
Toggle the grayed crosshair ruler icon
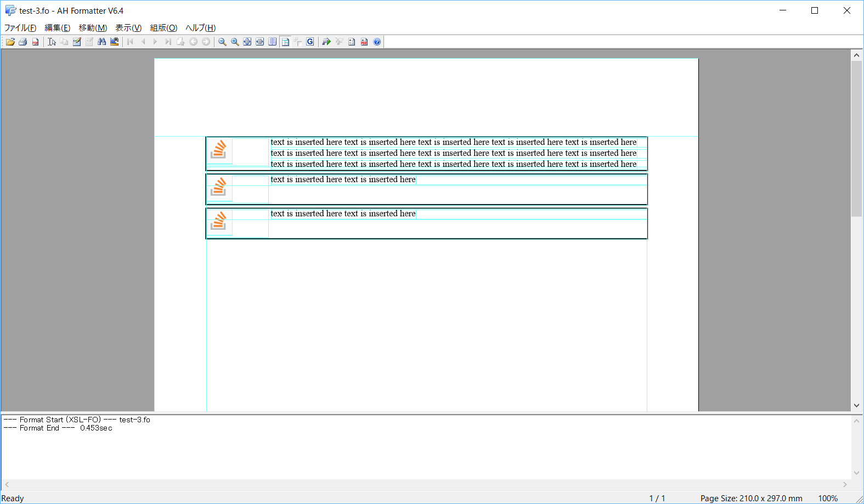[298, 42]
